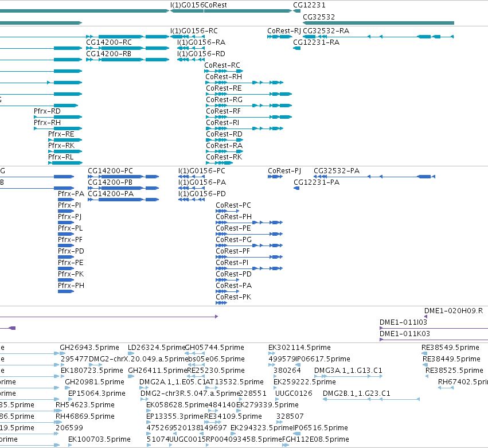Click protein CoRest-PH

(249, 223)
